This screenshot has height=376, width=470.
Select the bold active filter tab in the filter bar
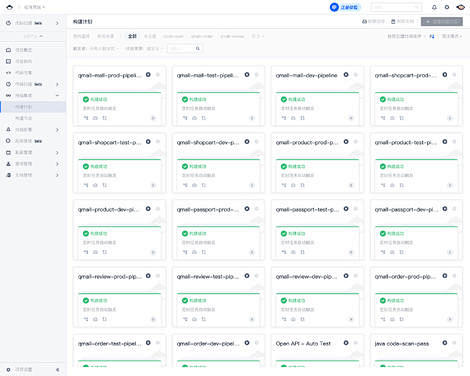point(132,36)
